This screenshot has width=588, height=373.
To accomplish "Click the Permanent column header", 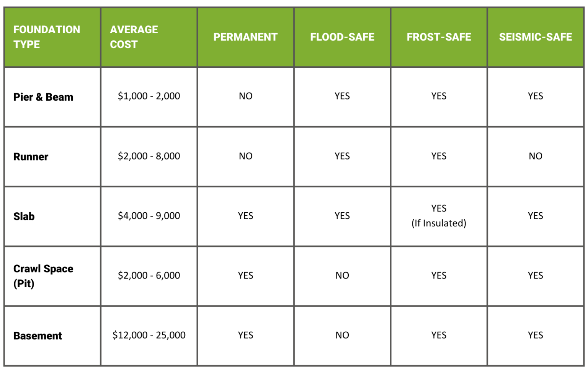I will (x=245, y=37).
